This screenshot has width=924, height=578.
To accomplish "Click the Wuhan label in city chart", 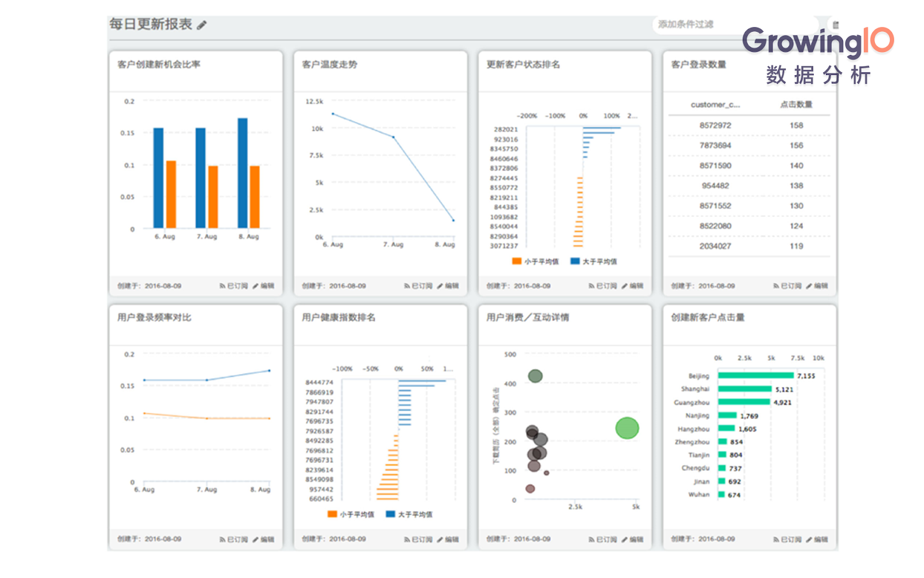I will click(x=699, y=495).
